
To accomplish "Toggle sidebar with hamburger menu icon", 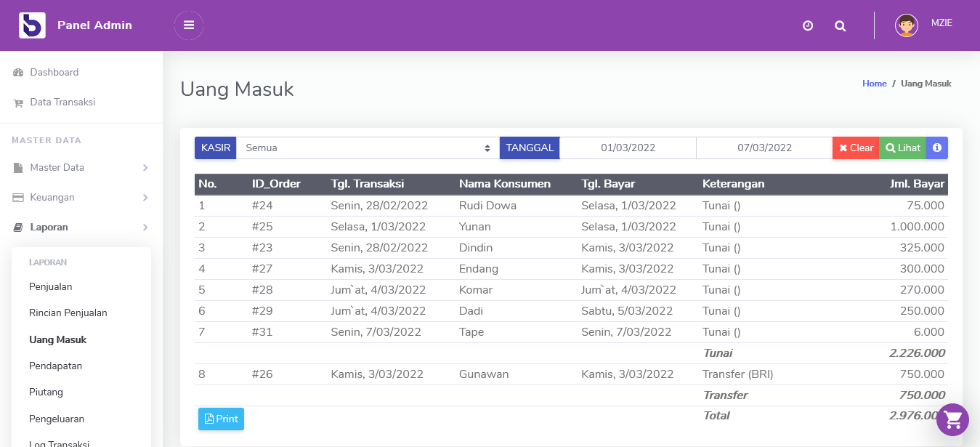I will pos(189,25).
